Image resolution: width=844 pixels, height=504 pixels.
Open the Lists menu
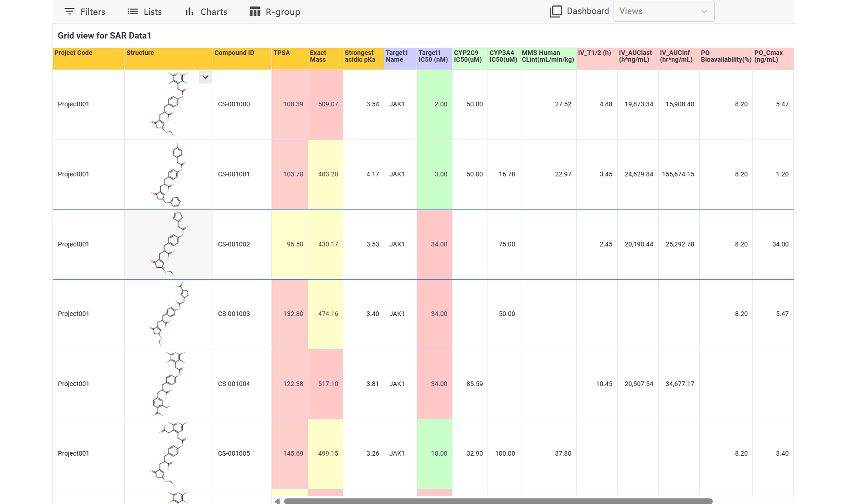coord(145,12)
